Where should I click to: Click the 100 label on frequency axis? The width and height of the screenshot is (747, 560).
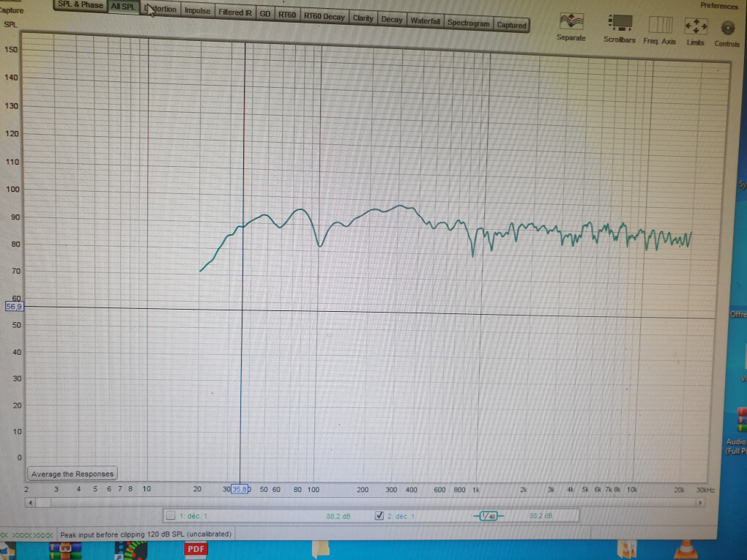click(313, 489)
